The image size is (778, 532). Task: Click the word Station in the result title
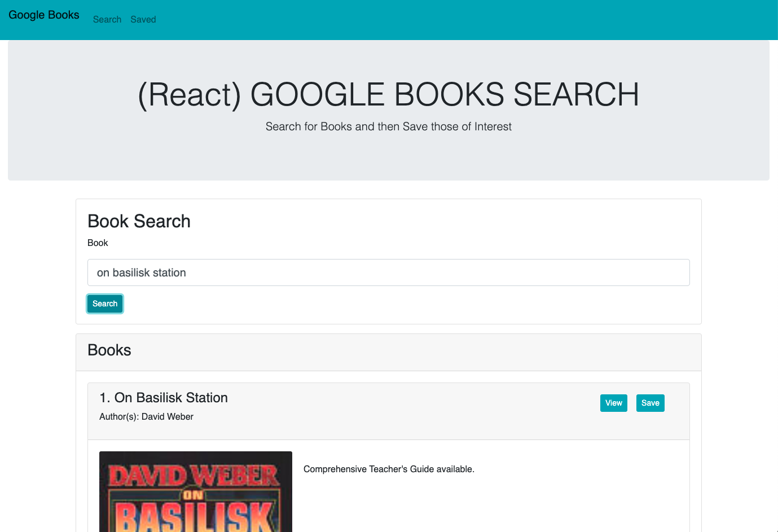206,398
